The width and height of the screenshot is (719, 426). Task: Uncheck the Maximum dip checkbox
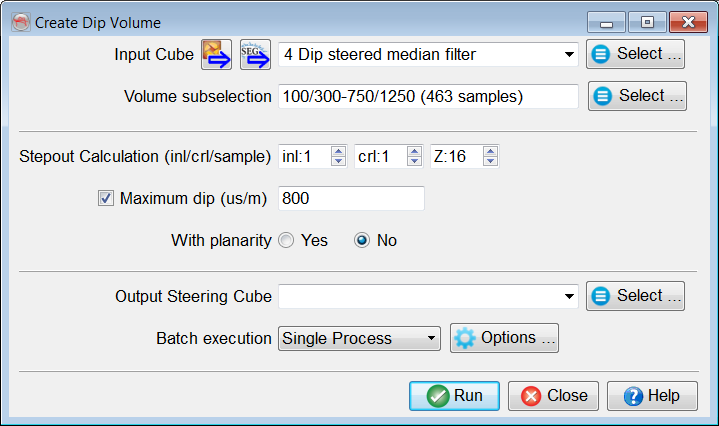pyautogui.click(x=106, y=198)
